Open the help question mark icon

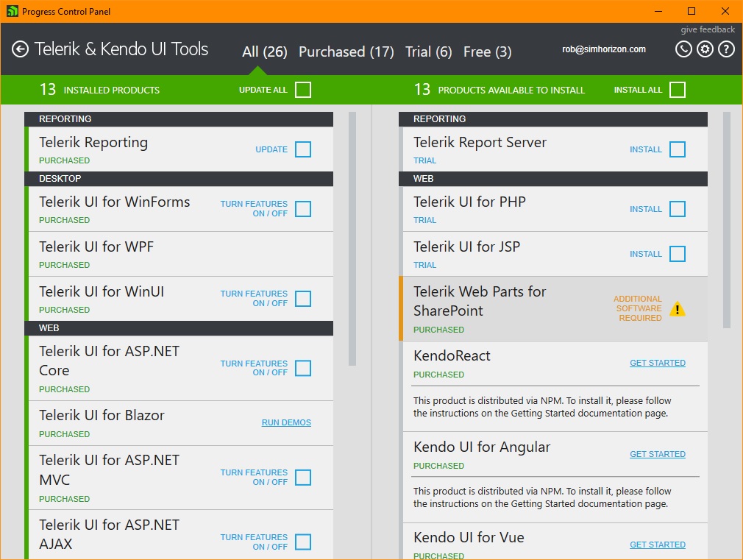[x=726, y=49]
